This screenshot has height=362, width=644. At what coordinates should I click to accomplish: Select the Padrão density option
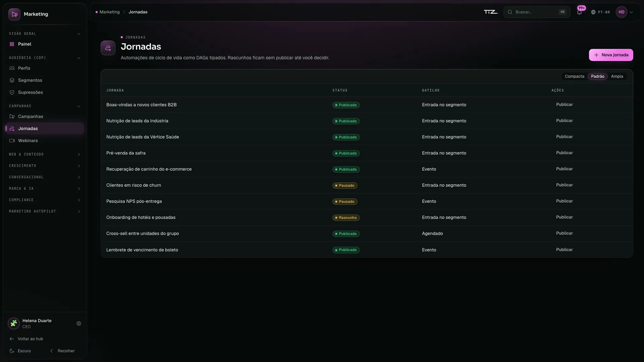click(597, 76)
